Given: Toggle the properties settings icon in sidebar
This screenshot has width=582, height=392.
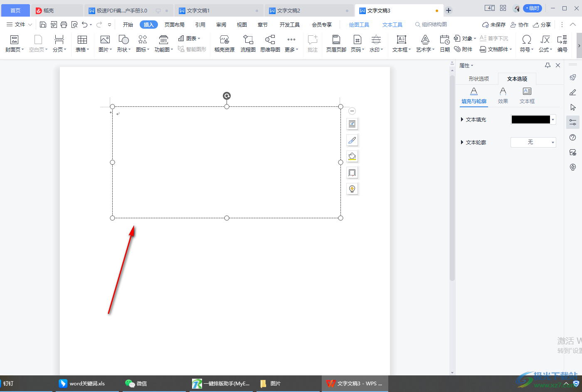Looking at the screenshot, I should [x=573, y=122].
